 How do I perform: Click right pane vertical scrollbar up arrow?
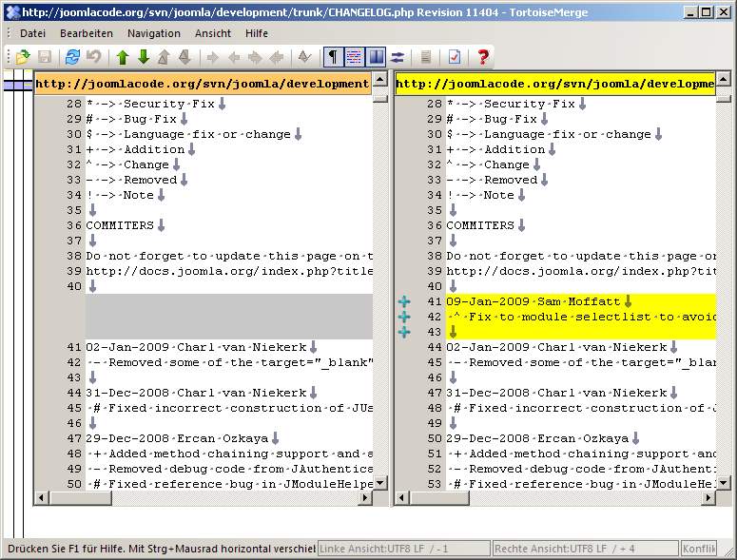click(x=724, y=79)
